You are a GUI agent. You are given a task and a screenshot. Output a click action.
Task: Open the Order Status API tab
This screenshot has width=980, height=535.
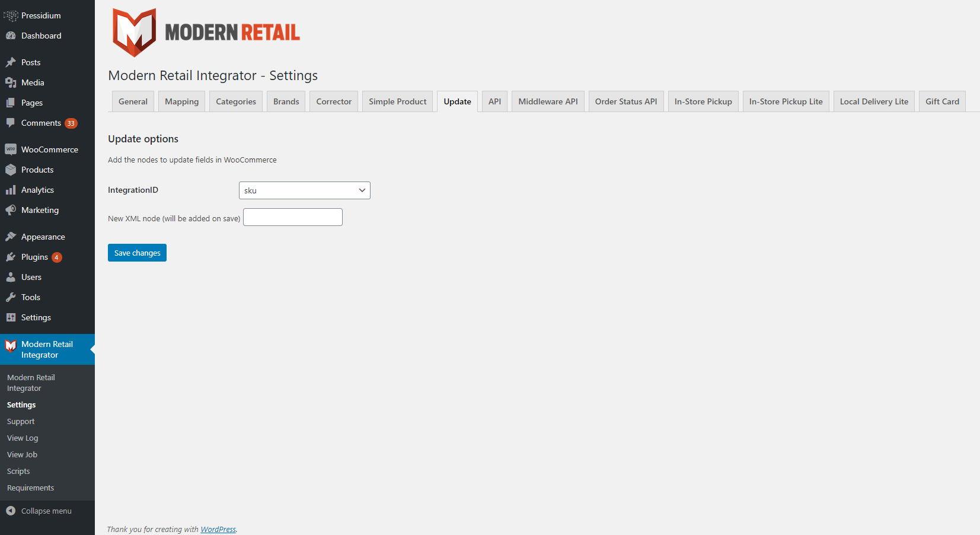pos(626,101)
